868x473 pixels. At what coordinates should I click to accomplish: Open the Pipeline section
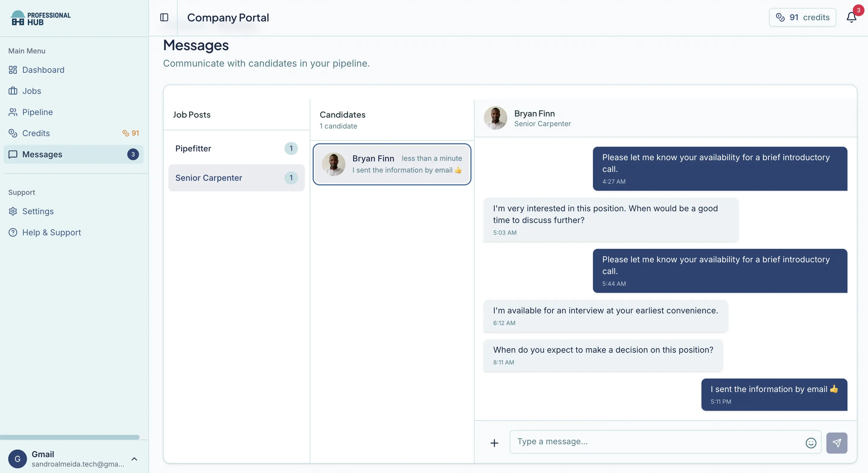click(38, 112)
